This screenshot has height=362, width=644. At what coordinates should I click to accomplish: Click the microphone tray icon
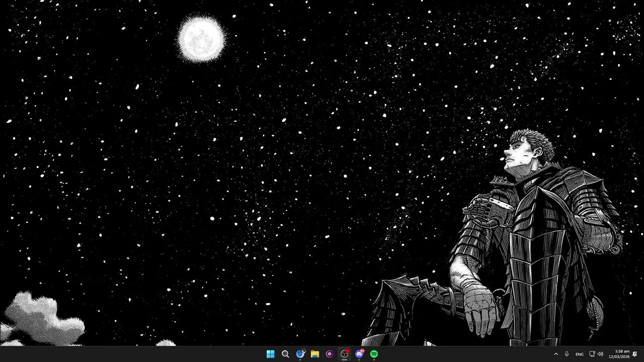pyautogui.click(x=567, y=354)
